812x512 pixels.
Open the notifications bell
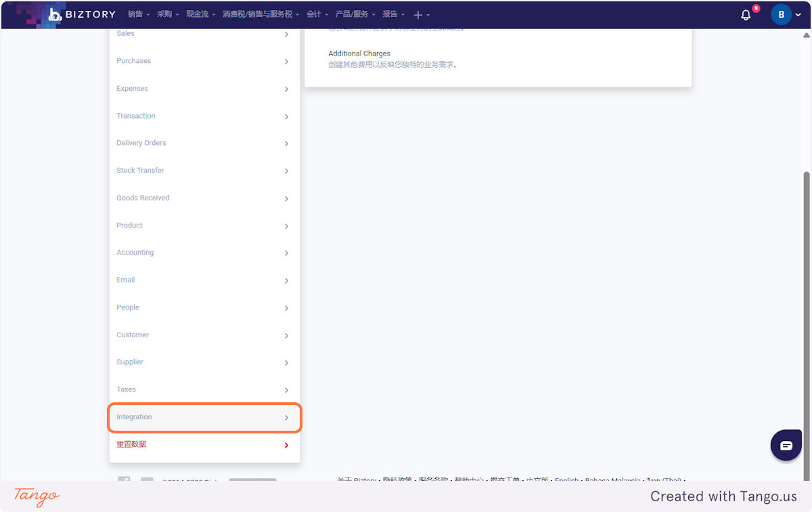(746, 14)
